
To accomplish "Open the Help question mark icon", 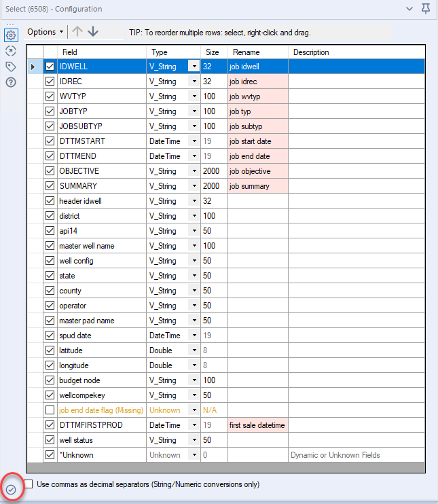I will [11, 83].
